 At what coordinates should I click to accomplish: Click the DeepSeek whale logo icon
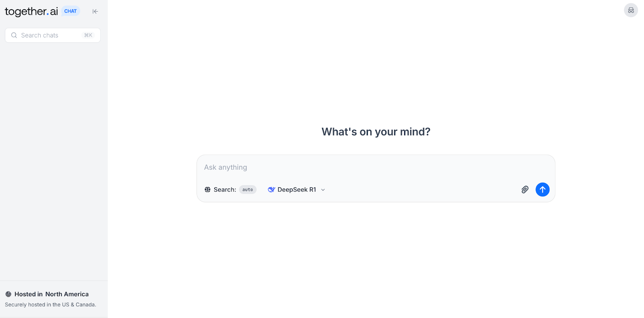pyautogui.click(x=271, y=189)
